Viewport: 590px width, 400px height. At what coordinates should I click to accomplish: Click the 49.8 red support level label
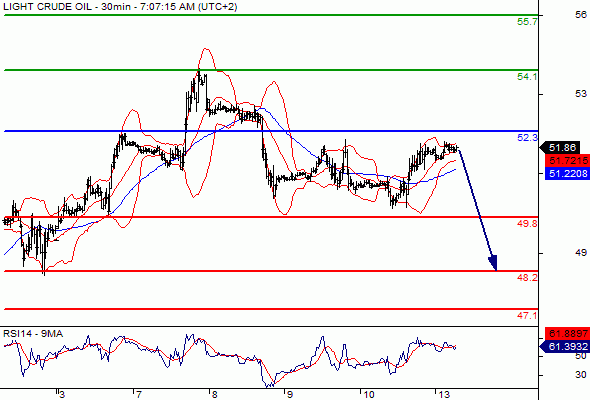point(527,224)
